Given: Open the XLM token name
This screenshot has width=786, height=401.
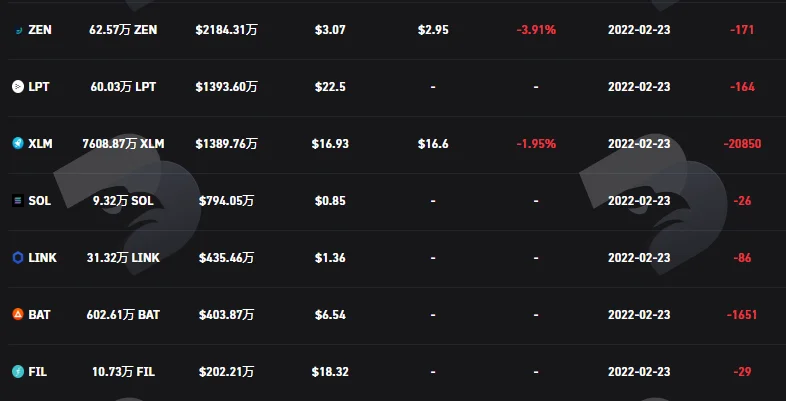Looking at the screenshot, I should tap(40, 144).
